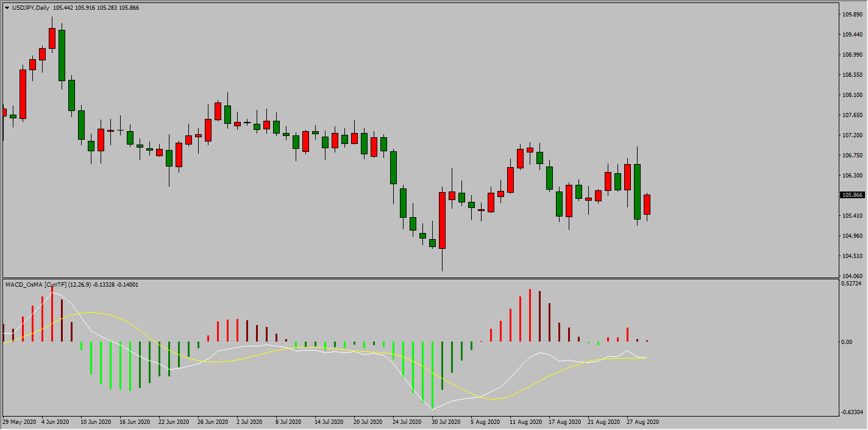Select the current price label 105.866
Viewport: 868px width, 430px height.
click(x=853, y=195)
